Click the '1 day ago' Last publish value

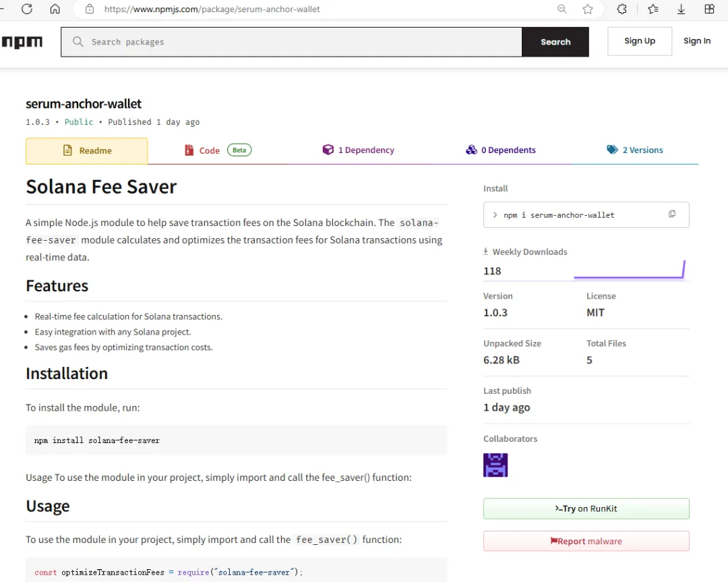coord(506,407)
